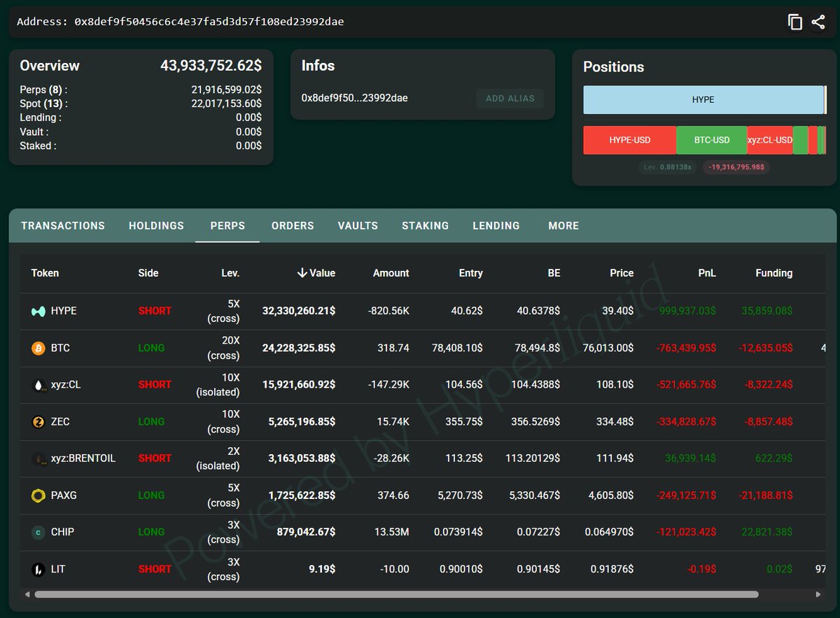Sort table by Value column header
Viewport: 840px width, 618px height.
pos(316,273)
